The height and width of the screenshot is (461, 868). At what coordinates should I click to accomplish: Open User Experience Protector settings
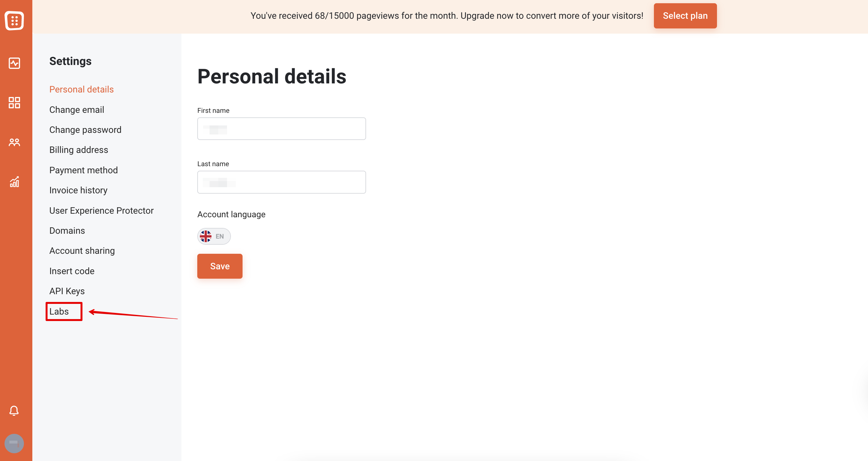click(x=101, y=210)
